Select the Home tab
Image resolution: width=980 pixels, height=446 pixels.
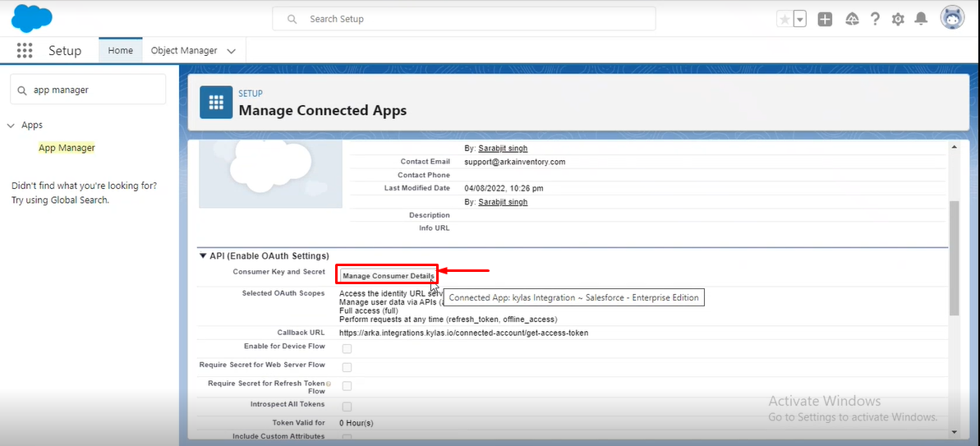[x=121, y=51]
